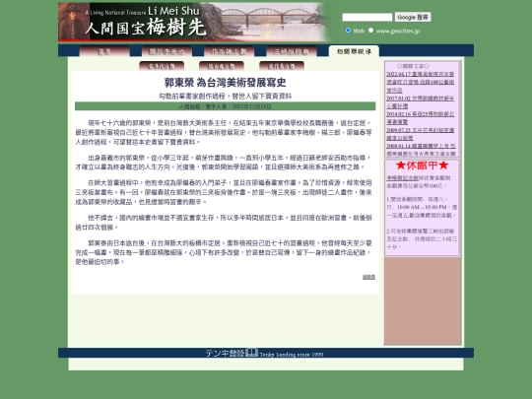Open the 首頁 navigation tab

[104, 51]
